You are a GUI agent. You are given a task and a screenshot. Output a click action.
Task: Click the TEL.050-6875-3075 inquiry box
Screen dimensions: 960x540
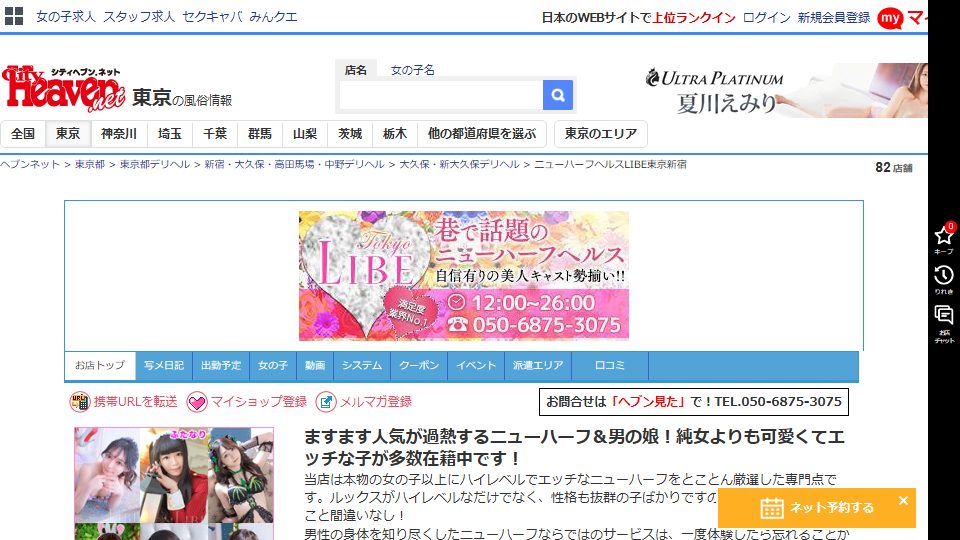click(694, 402)
